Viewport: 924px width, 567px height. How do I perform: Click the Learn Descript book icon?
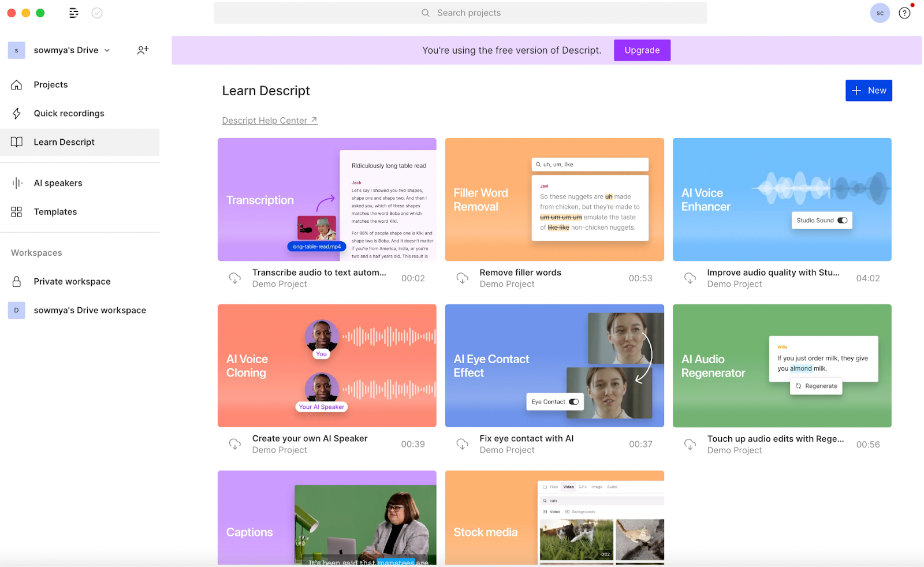17,142
